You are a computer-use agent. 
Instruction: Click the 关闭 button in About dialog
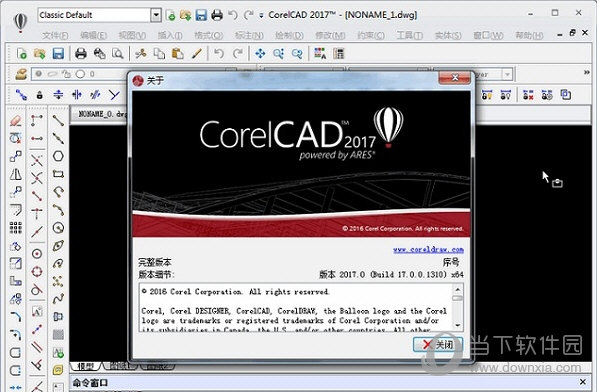[x=438, y=344]
